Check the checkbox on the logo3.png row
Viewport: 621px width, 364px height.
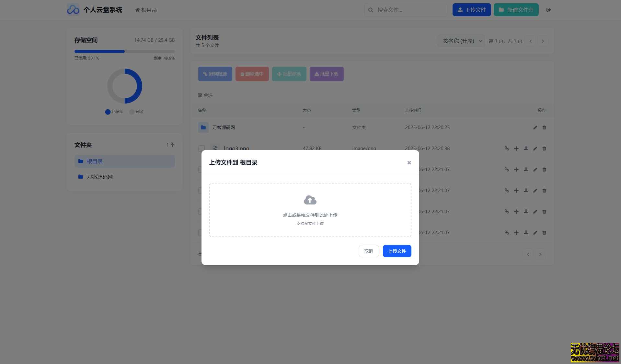point(201,149)
